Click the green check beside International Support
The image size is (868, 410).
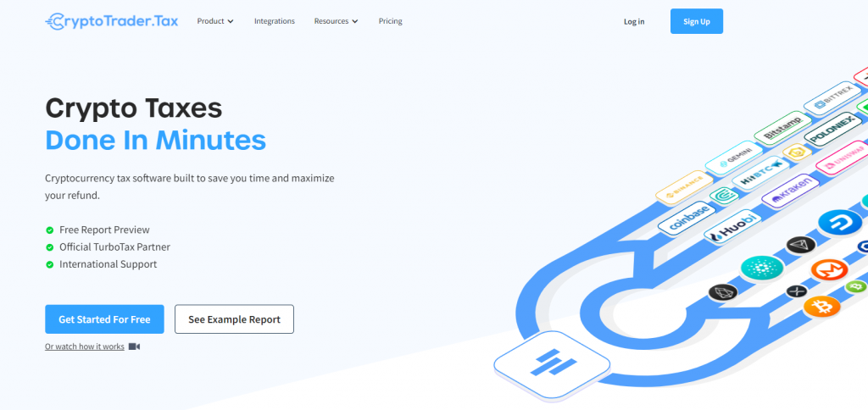point(49,264)
